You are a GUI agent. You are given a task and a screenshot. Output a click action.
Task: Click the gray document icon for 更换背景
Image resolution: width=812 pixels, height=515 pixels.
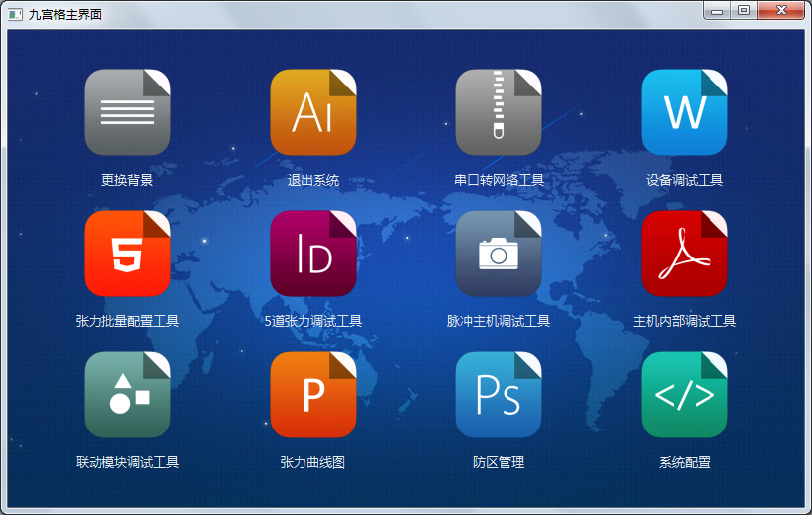(127, 112)
